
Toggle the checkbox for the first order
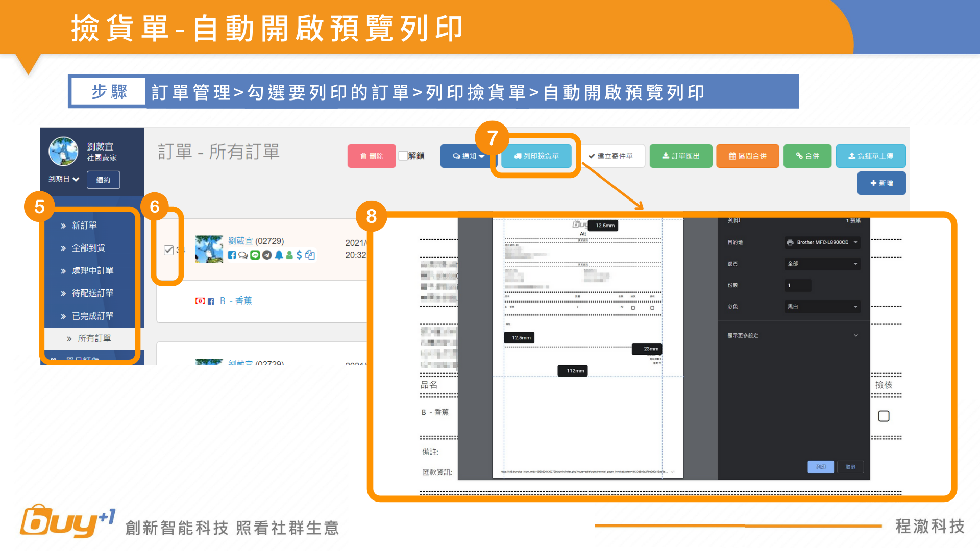pyautogui.click(x=168, y=250)
